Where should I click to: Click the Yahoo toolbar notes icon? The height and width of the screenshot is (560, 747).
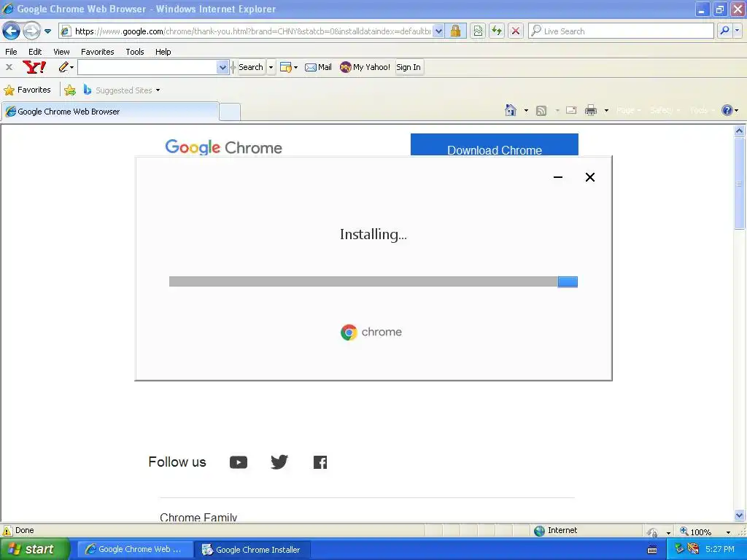point(285,67)
